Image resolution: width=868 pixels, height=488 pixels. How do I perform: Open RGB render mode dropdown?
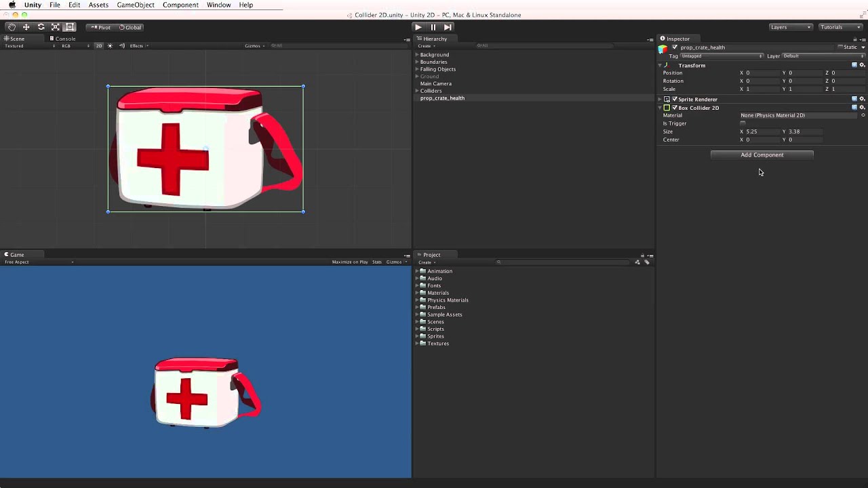click(75, 46)
